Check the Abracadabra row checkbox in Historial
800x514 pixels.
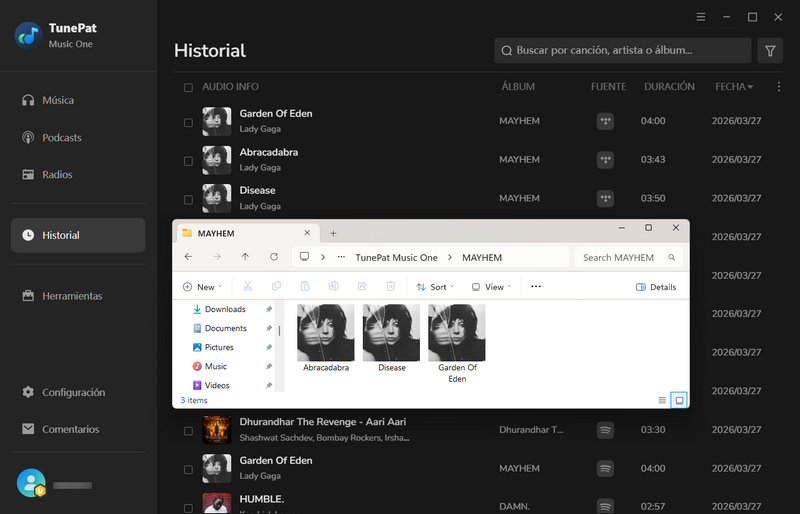(x=188, y=161)
